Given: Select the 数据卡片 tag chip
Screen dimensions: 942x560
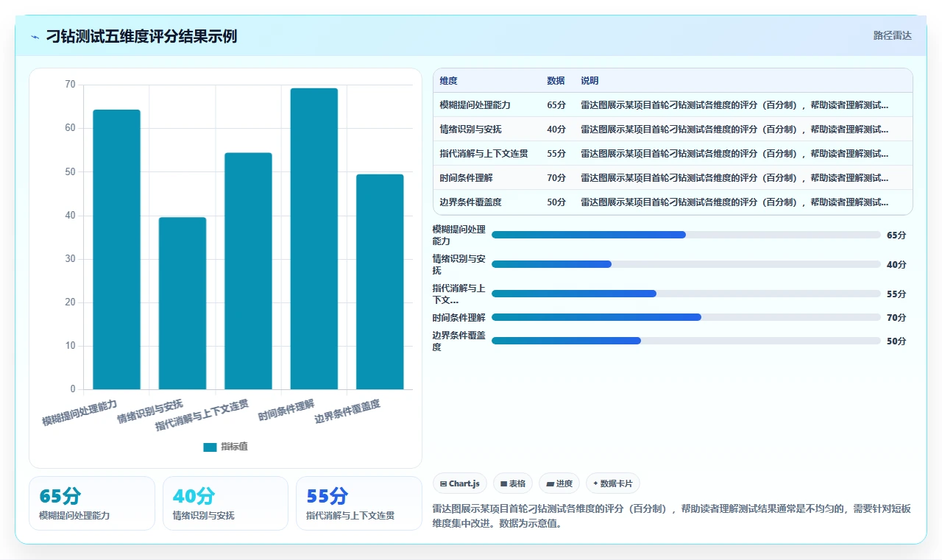Looking at the screenshot, I should (x=613, y=483).
